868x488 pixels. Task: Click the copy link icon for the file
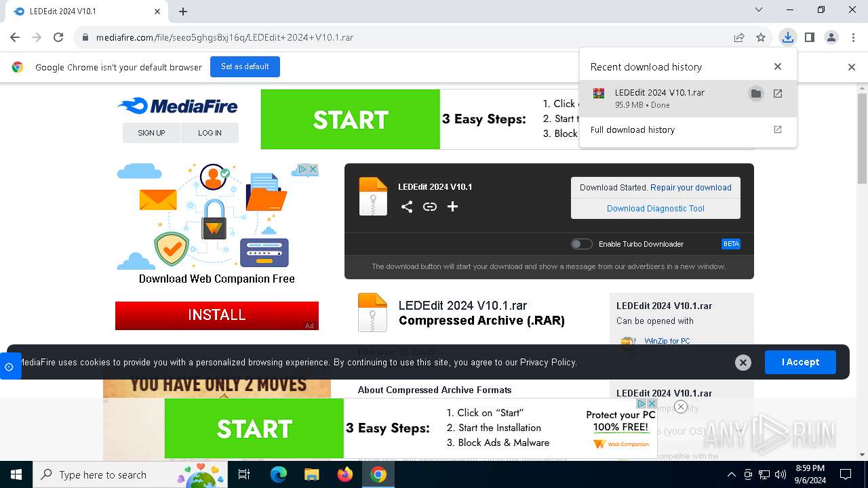pos(430,207)
